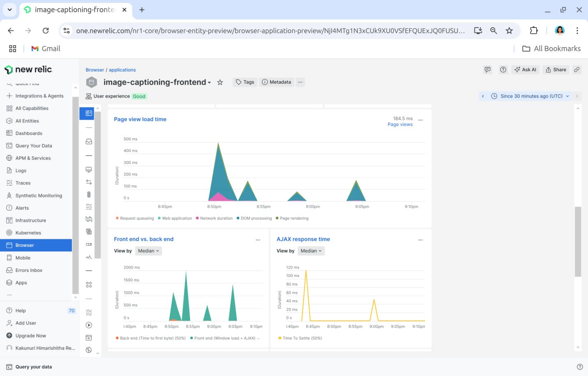The width and height of the screenshot is (588, 376).
Task: Click the copy permalink icon
Action: (577, 70)
